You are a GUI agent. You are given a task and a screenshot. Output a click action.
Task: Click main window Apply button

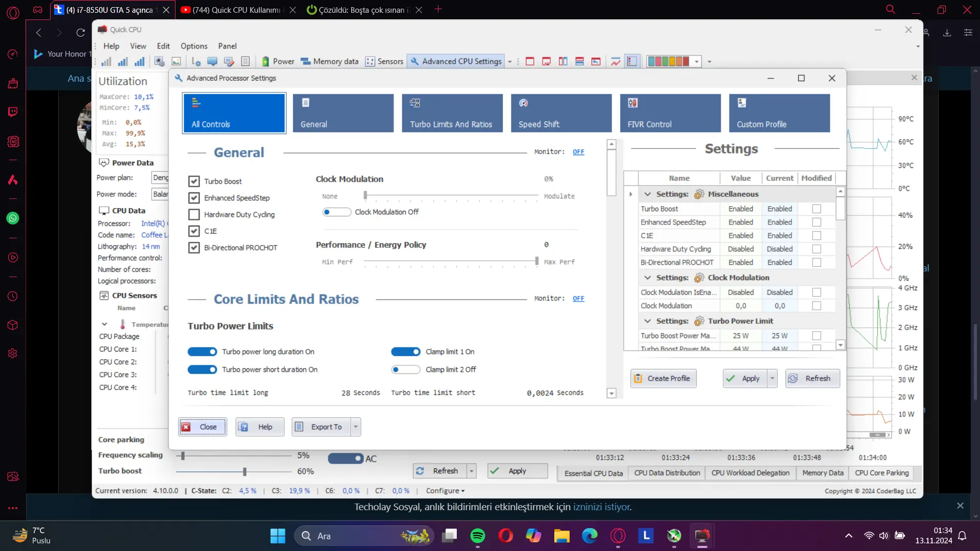(517, 471)
